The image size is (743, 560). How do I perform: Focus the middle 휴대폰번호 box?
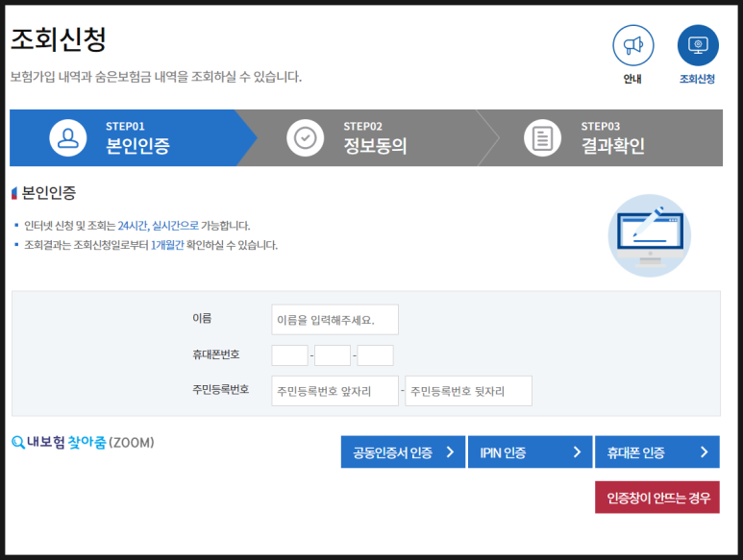tap(333, 355)
